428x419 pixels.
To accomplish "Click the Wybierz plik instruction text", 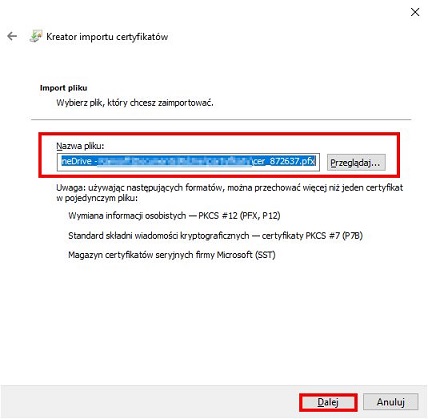I will tap(135, 103).
